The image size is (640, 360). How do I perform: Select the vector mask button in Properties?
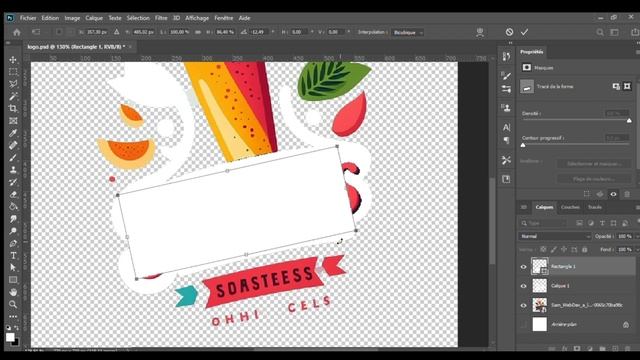627,86
